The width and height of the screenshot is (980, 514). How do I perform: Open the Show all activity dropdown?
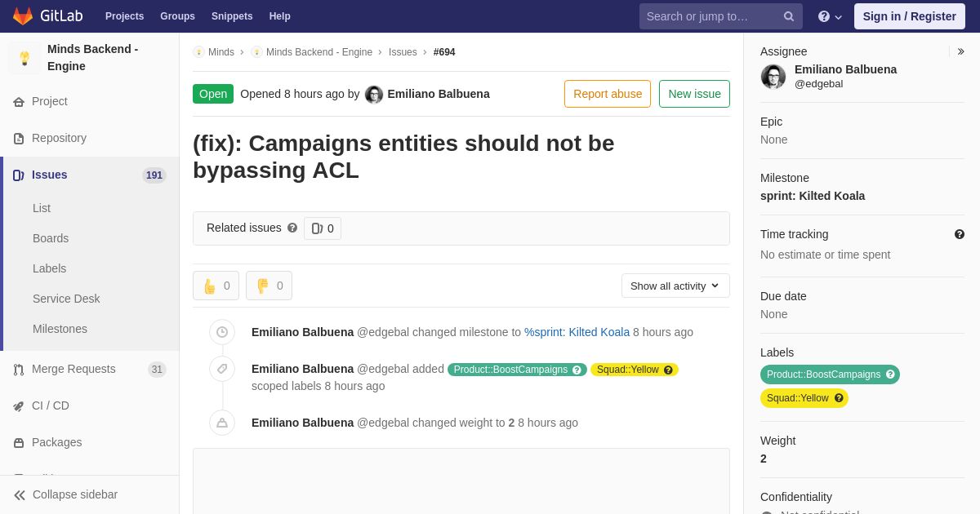(675, 286)
